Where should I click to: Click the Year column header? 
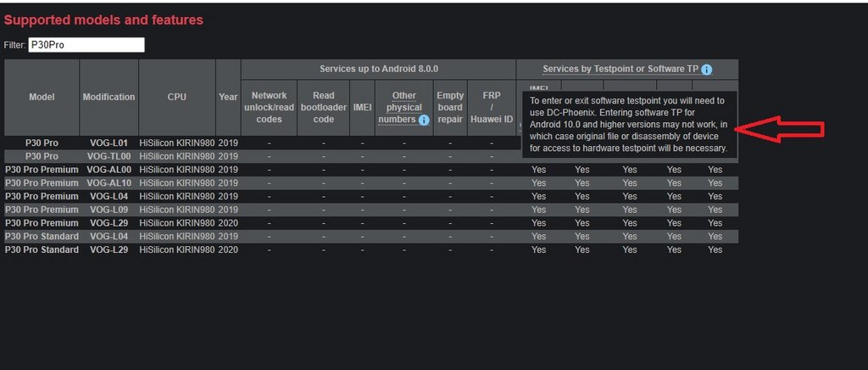pyautogui.click(x=228, y=97)
